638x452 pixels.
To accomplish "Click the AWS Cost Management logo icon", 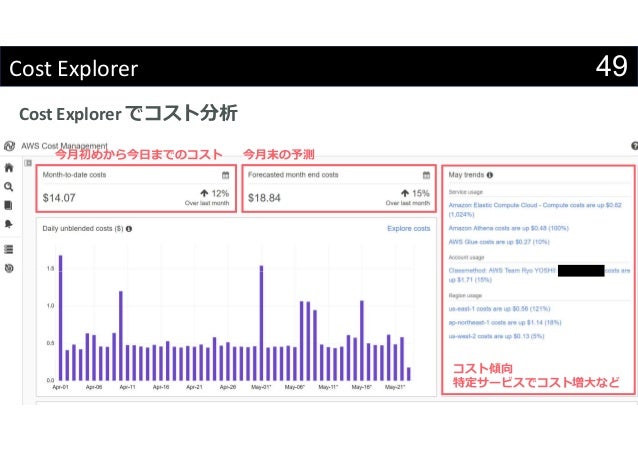I will click(9, 146).
